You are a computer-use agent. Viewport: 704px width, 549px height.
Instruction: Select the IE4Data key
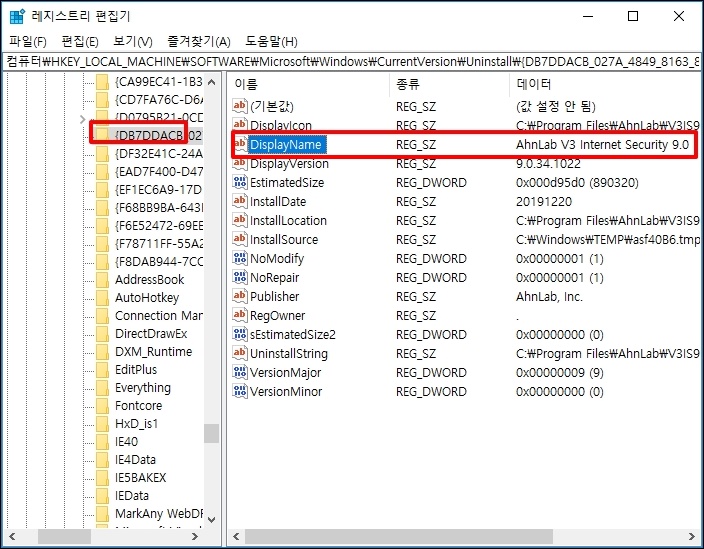135,459
